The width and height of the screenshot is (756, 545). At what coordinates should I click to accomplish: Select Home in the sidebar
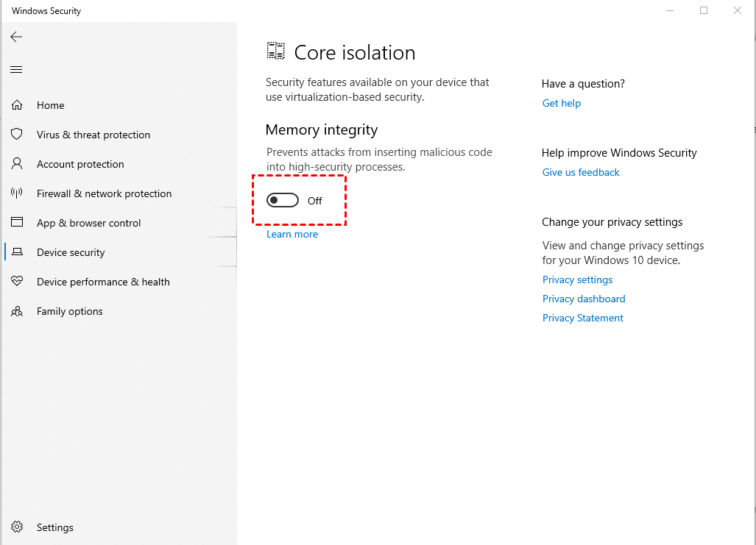click(x=50, y=105)
